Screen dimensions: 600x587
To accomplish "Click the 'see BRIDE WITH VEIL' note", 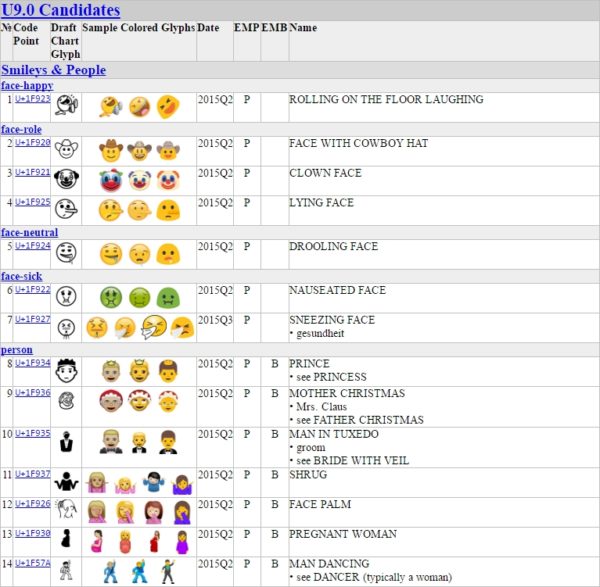I will [x=352, y=460].
